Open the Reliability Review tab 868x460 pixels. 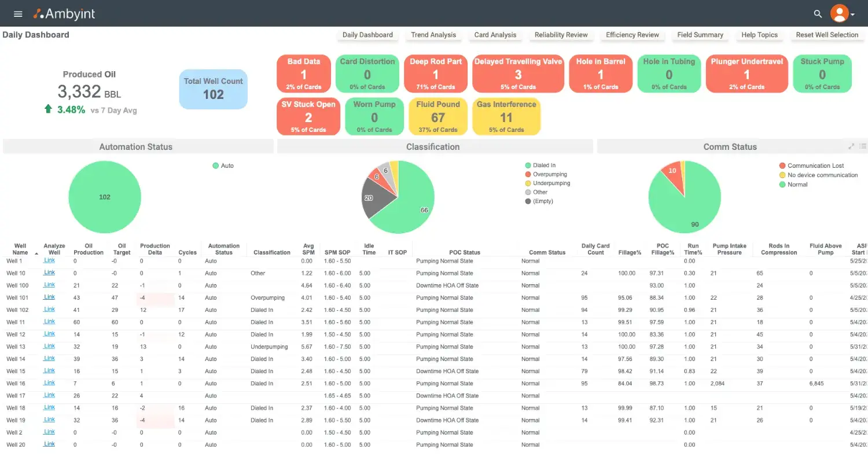point(561,35)
